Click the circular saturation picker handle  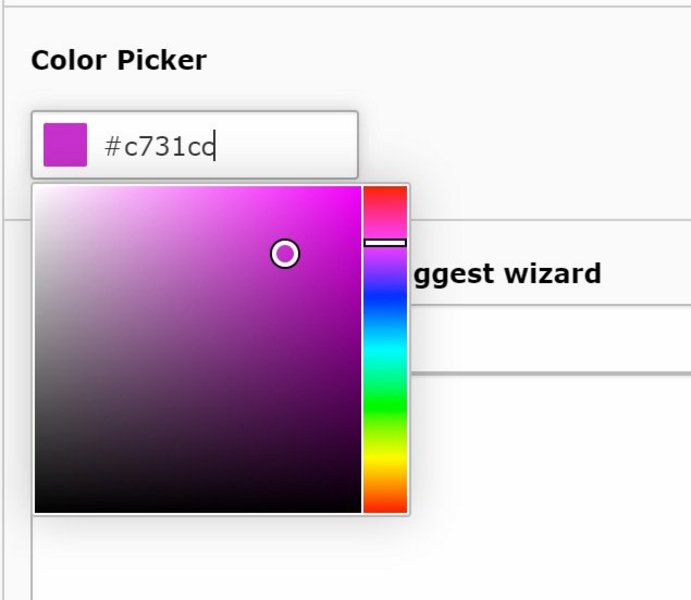pos(285,254)
